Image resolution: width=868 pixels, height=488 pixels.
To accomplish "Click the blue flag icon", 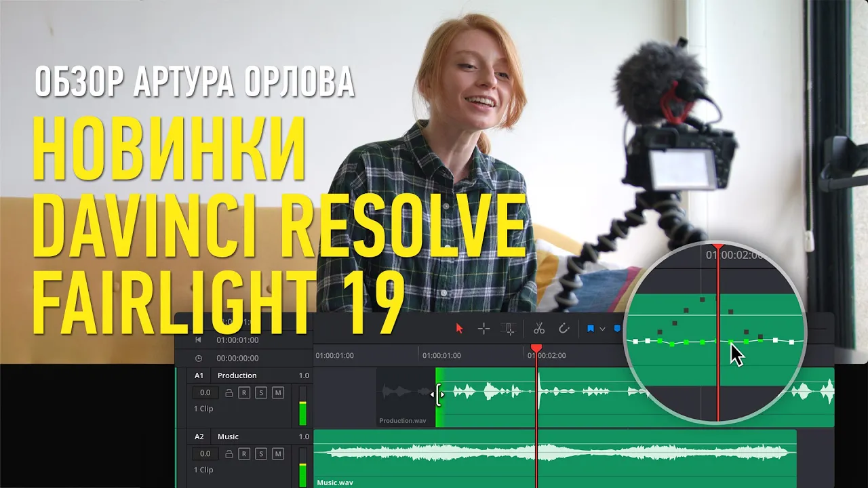I will (x=591, y=329).
